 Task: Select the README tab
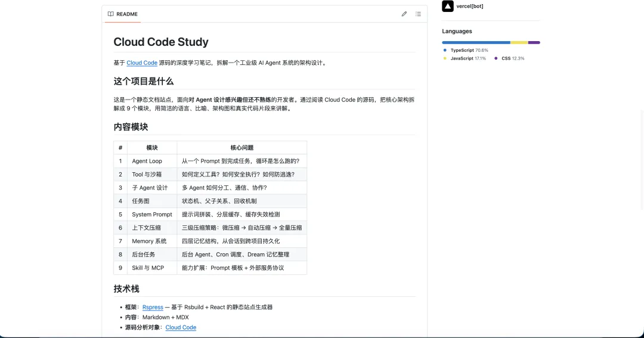(x=123, y=14)
